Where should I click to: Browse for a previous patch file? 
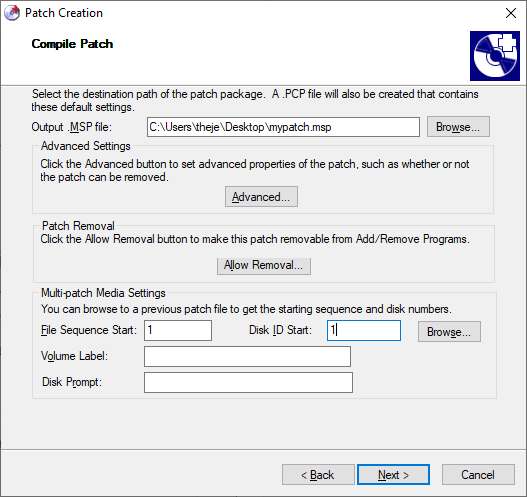[x=449, y=332]
